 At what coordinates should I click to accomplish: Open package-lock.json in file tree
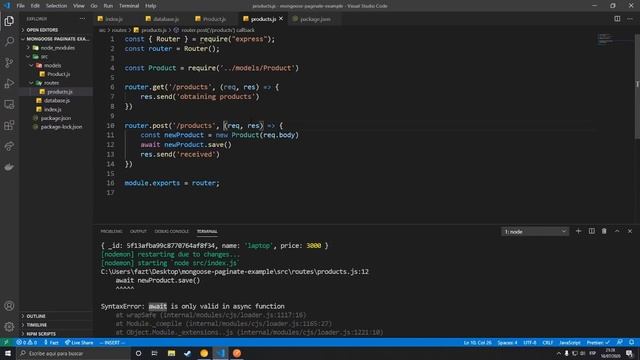[x=61, y=127]
